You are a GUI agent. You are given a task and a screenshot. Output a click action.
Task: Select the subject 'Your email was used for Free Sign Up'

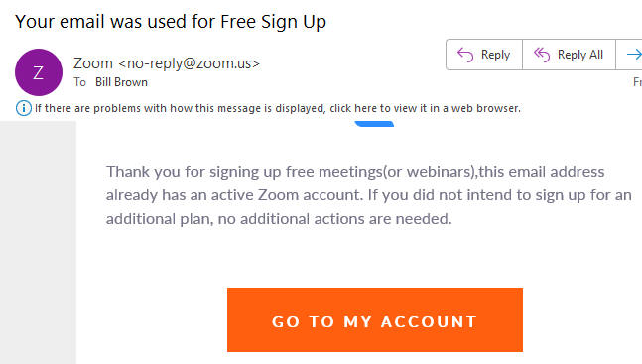(x=171, y=22)
